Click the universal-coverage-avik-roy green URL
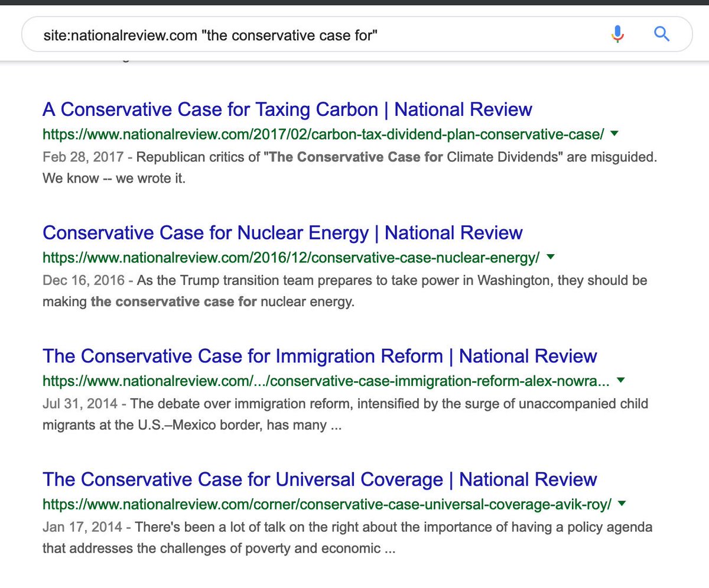 coord(327,504)
